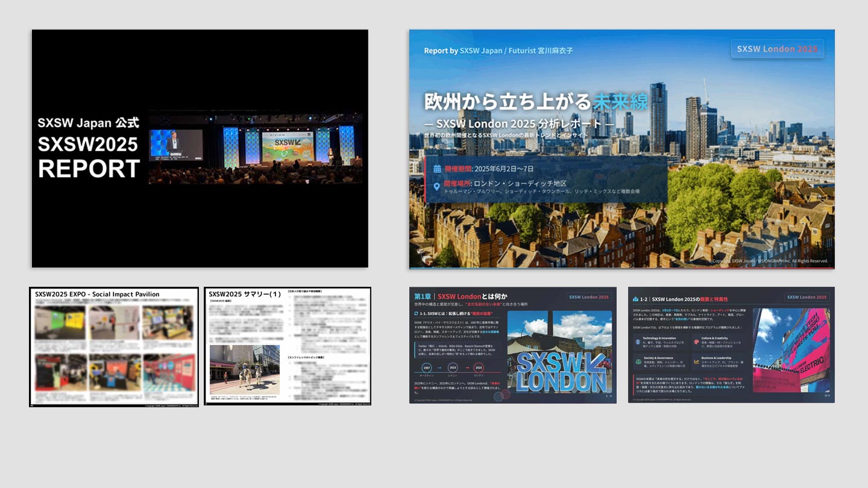Click the city icon before 1-2 heading
The width and height of the screenshot is (868, 488).
pyautogui.click(x=635, y=299)
